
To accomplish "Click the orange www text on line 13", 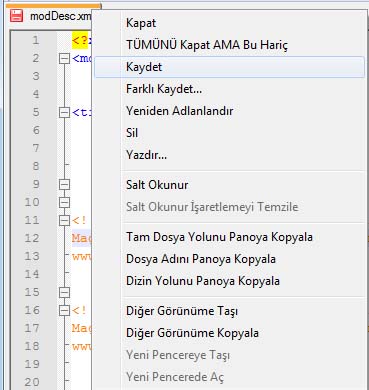I will pos(81,256).
